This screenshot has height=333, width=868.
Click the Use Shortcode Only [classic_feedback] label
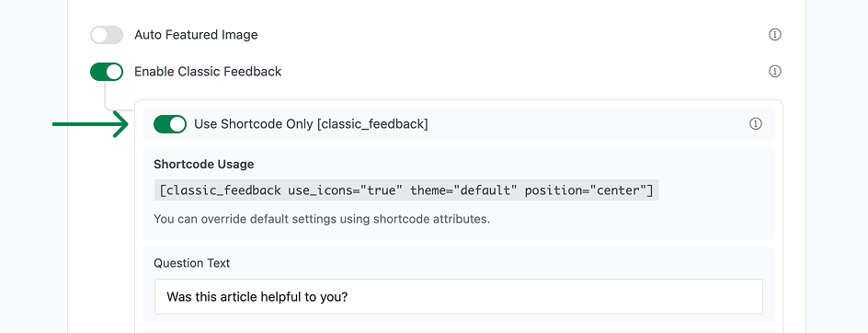point(311,124)
